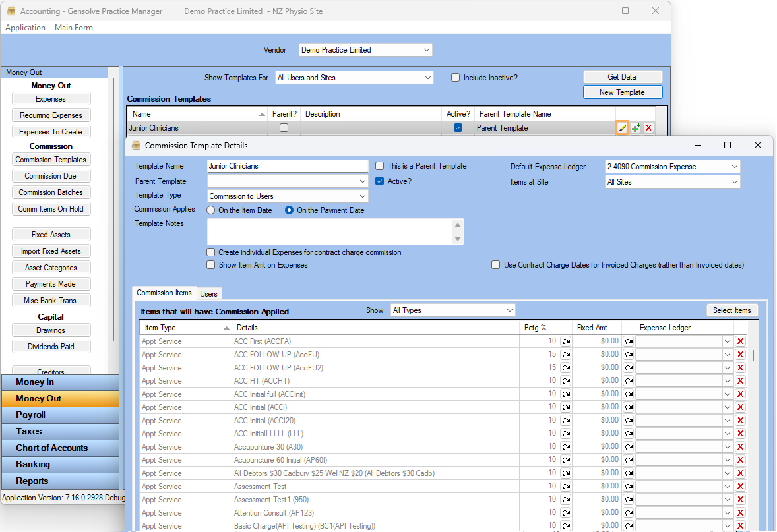Open the Template Type dropdown
This screenshot has width=777, height=532.
pos(362,196)
